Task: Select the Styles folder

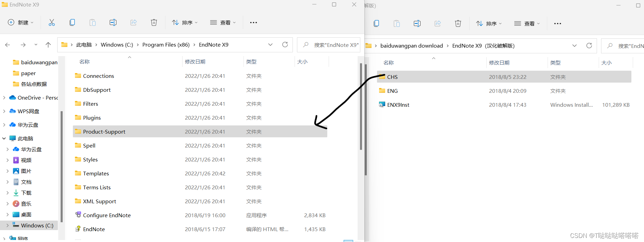Action: [200, 159]
